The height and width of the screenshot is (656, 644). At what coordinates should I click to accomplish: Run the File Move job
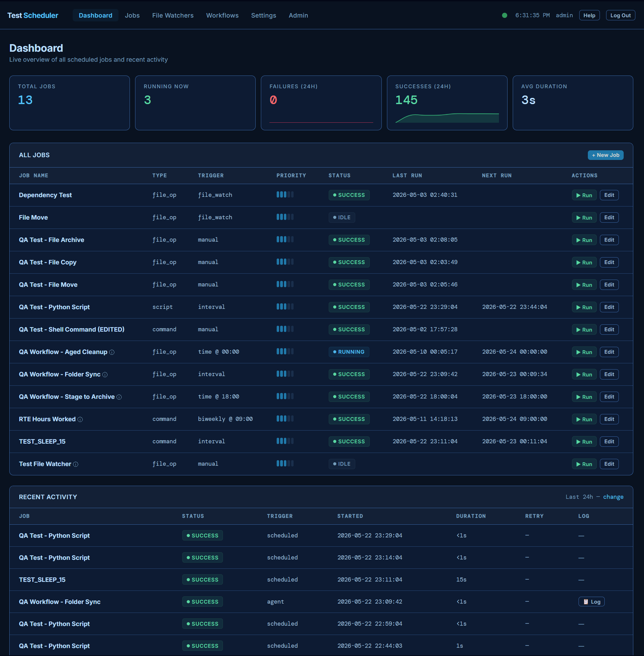click(x=584, y=218)
